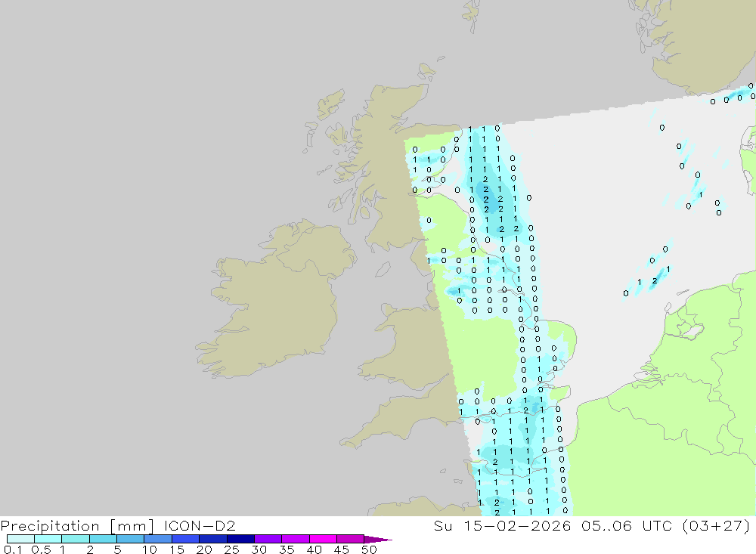Click the "ICON-D2" model name
This screenshot has height=554, width=756.
coord(200,525)
